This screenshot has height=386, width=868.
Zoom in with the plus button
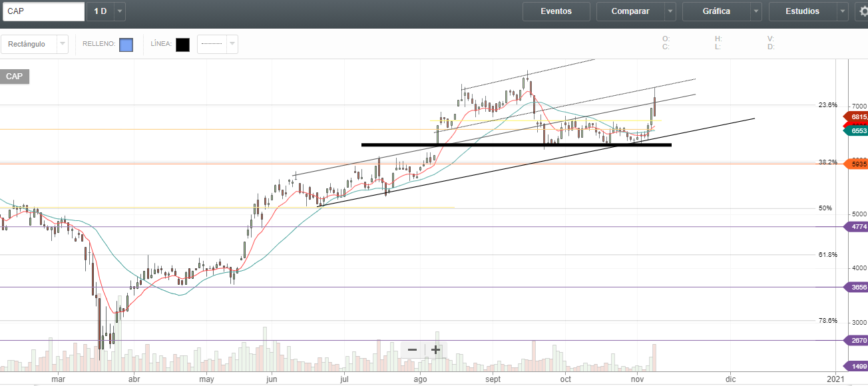[435, 350]
